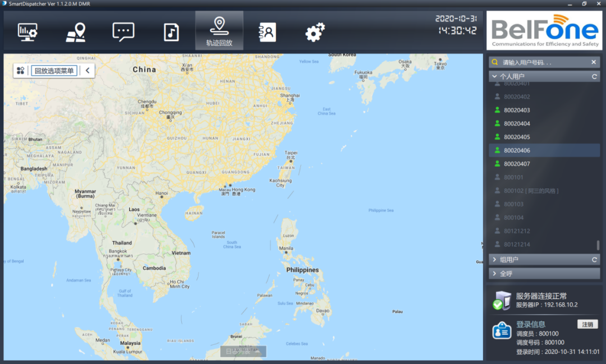The image size is (606, 364).
Task: Open the contacts address book icon
Action: (x=267, y=31)
